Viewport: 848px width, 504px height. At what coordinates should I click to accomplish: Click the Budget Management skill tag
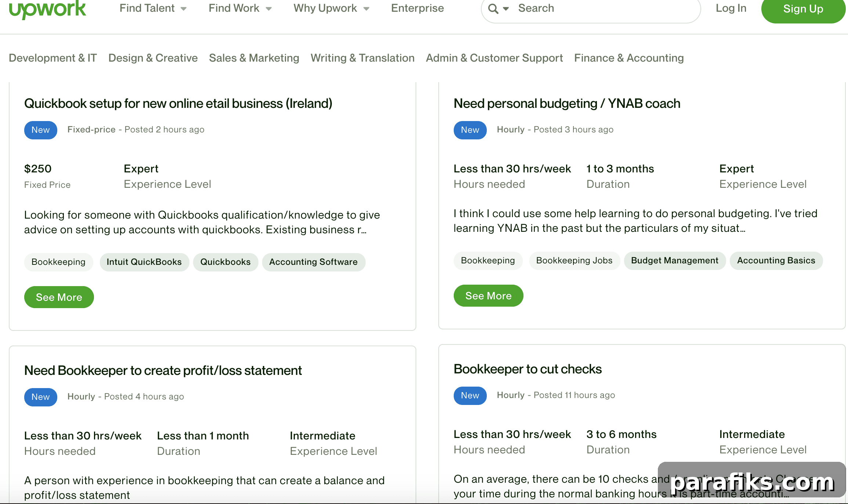675,260
